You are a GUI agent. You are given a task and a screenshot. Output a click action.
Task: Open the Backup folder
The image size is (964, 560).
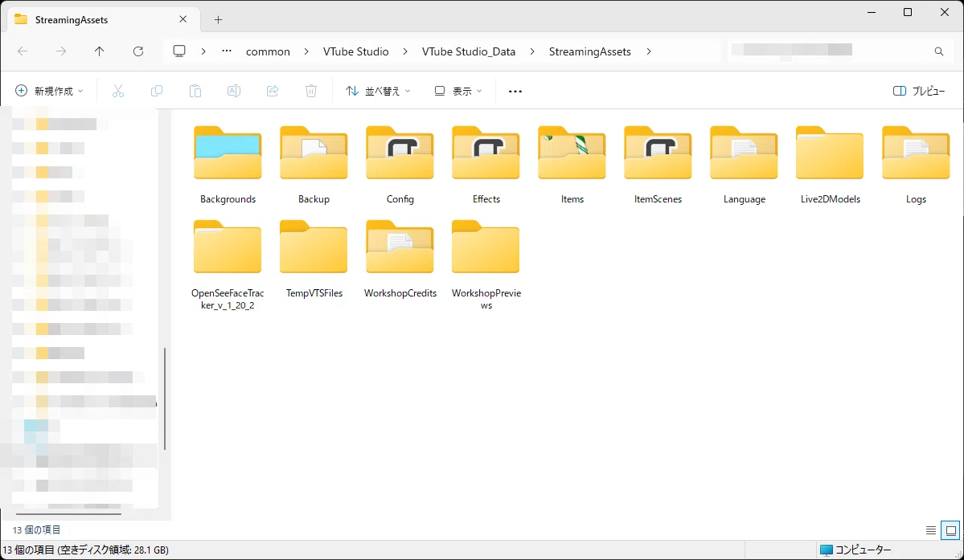(314, 166)
